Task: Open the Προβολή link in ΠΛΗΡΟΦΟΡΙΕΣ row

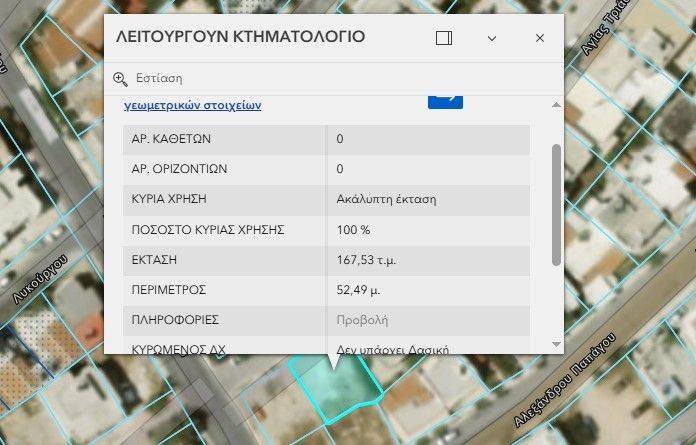Action: tap(362, 320)
